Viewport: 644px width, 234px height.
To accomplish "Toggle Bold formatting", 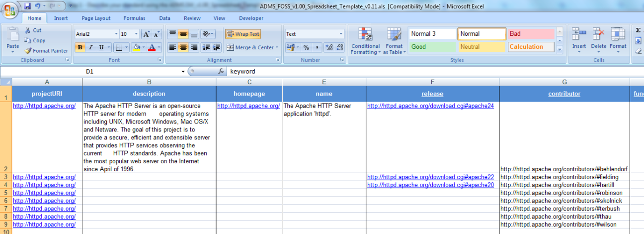I will tap(80, 48).
